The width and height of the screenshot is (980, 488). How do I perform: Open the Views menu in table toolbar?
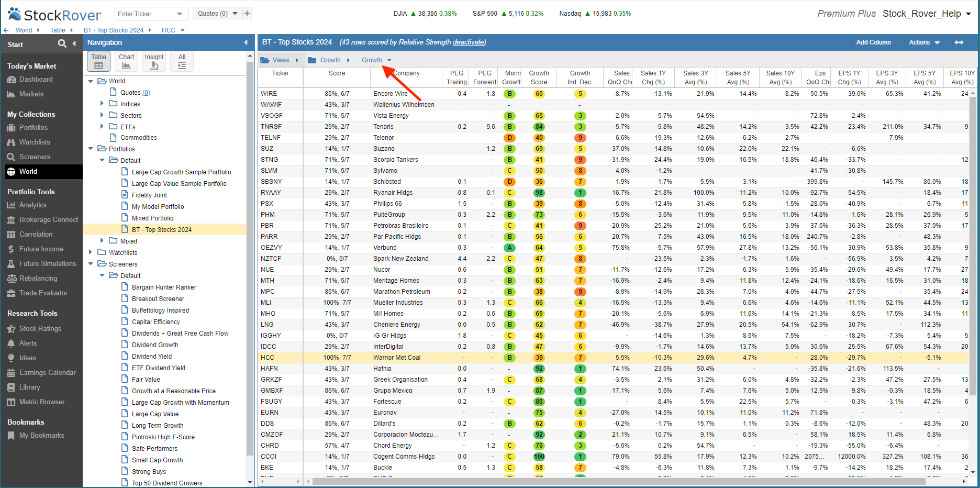point(280,60)
